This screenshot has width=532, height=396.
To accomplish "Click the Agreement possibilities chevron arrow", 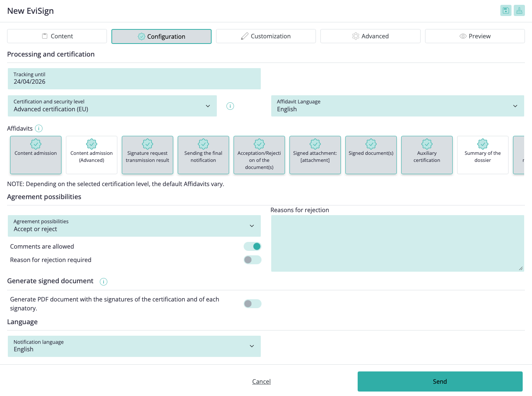I will tap(252, 226).
